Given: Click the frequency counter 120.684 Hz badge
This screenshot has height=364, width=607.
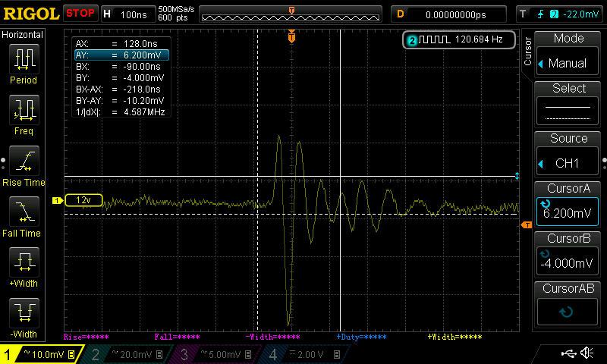Looking at the screenshot, I should coord(459,39).
